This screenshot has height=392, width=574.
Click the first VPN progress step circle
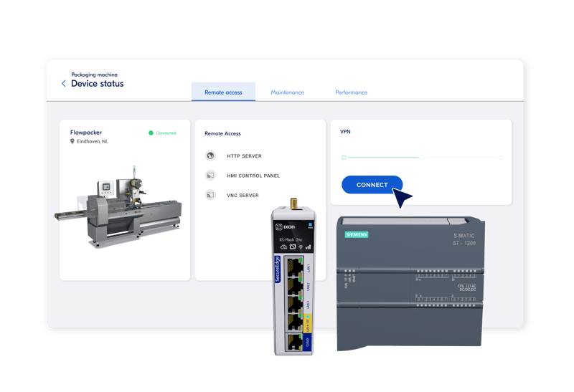pyautogui.click(x=344, y=157)
